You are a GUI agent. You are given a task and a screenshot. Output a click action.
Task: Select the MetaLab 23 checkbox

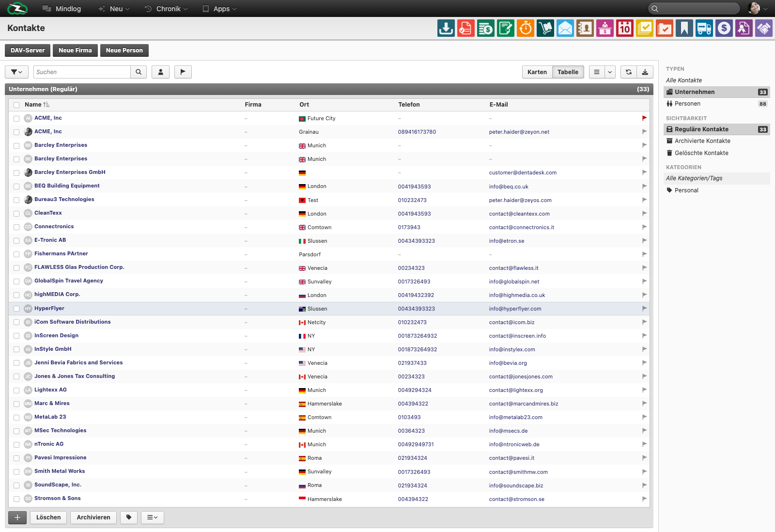16,417
